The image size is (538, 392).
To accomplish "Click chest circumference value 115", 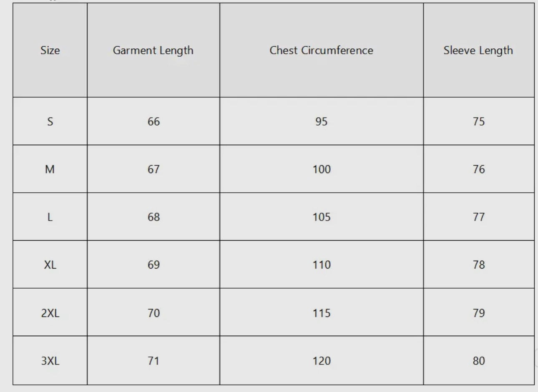I will tap(321, 313).
